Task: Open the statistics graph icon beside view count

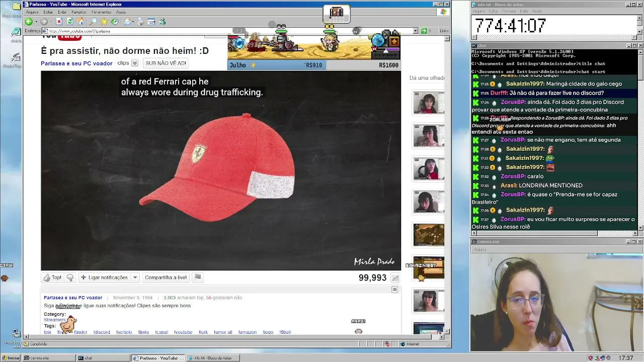Action: click(x=395, y=278)
